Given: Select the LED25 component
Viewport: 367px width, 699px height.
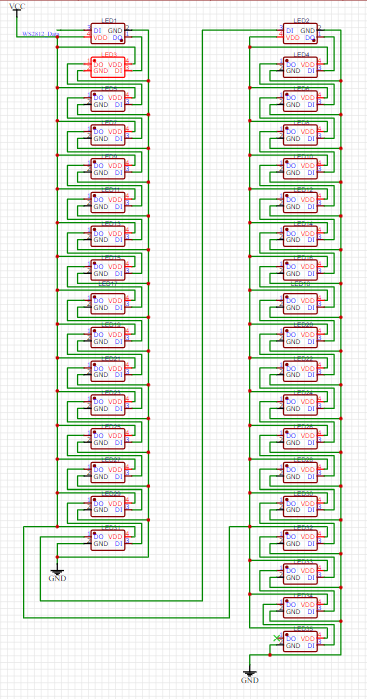Looking at the screenshot, I should (x=108, y=439).
